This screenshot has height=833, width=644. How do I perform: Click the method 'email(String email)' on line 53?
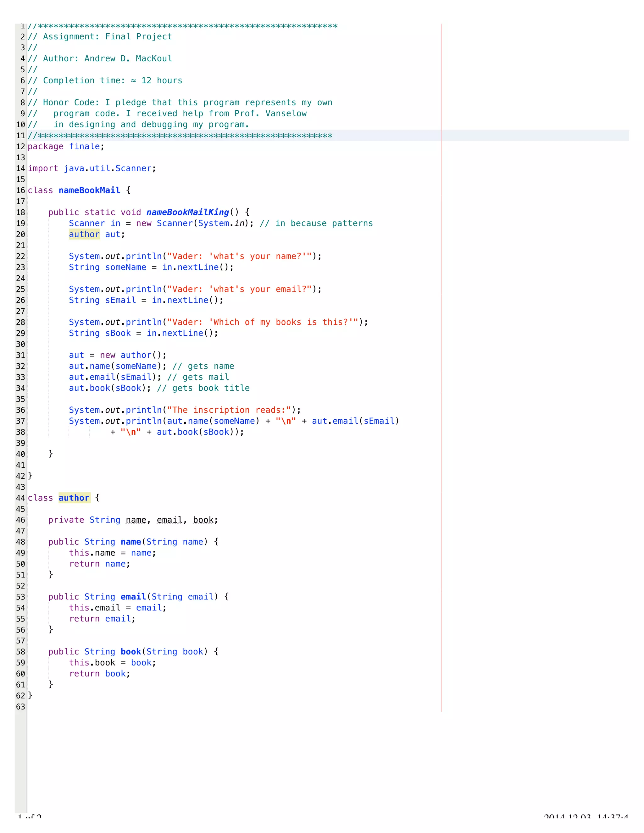(169, 597)
